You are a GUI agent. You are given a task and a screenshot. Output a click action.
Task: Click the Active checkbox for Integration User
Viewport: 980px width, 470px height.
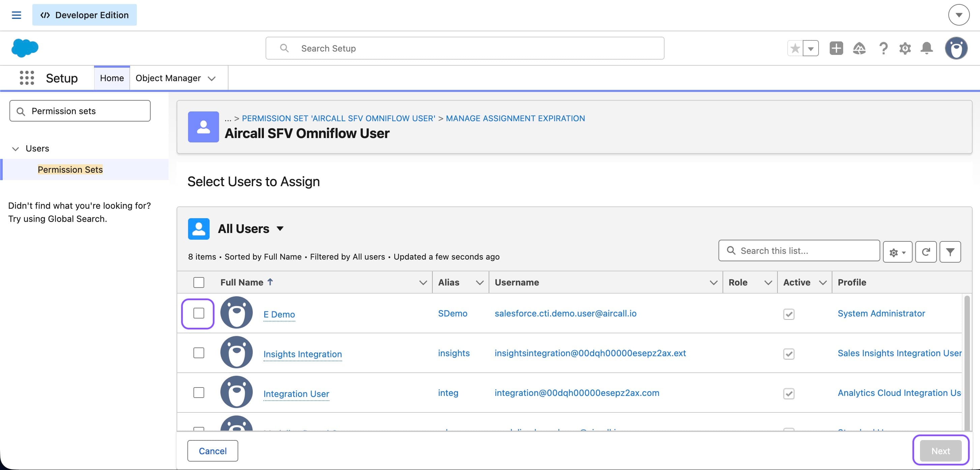(x=789, y=394)
